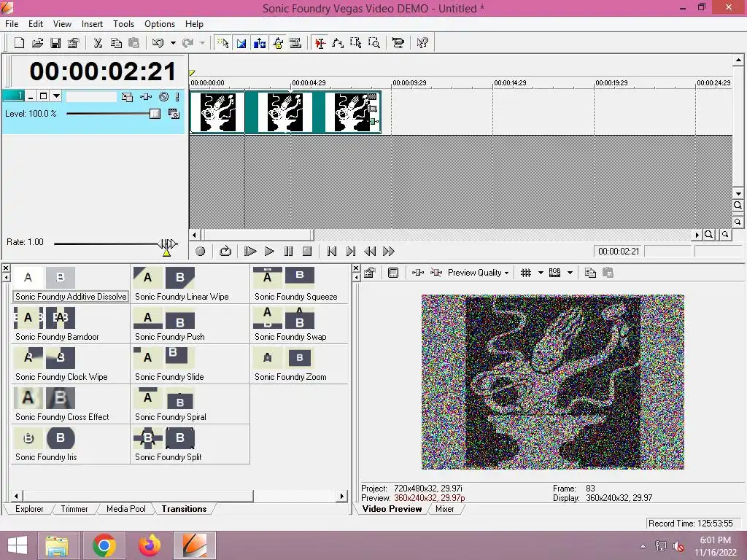Select the third video clip on the timeline
The height and width of the screenshot is (560, 747).
352,112
